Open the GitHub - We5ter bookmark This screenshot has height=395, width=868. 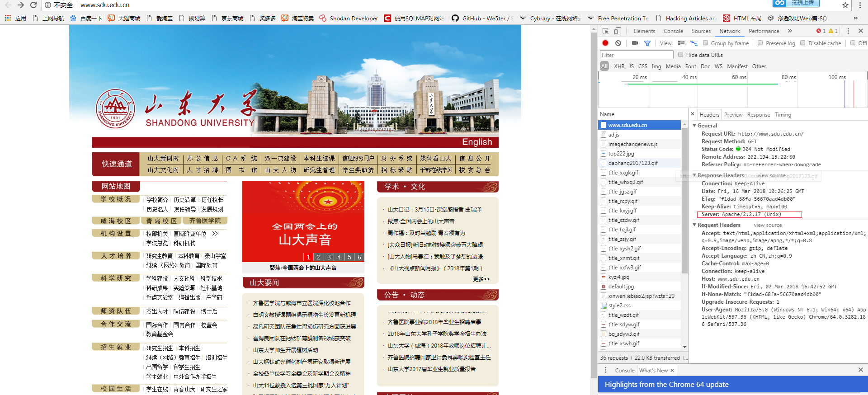pyautogui.click(x=482, y=18)
